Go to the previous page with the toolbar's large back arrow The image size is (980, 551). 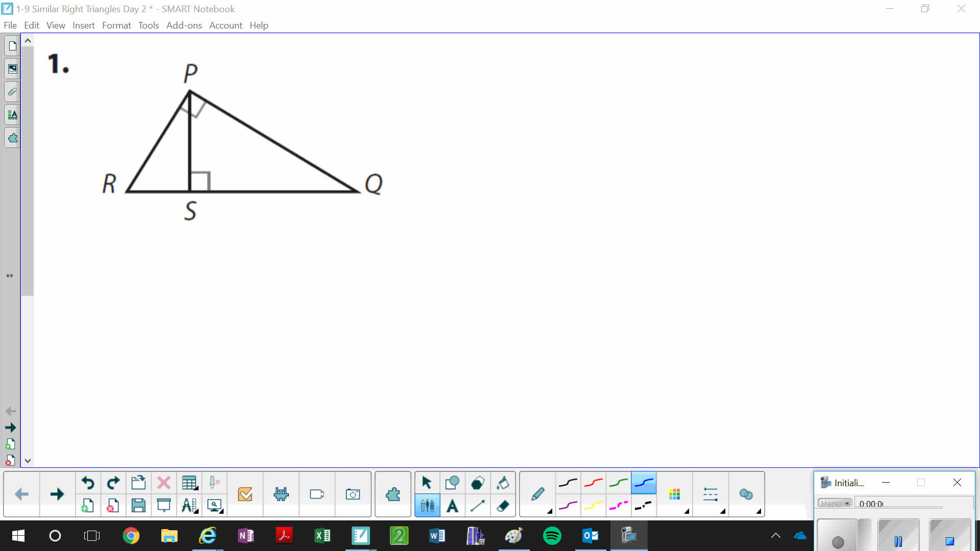(x=21, y=494)
